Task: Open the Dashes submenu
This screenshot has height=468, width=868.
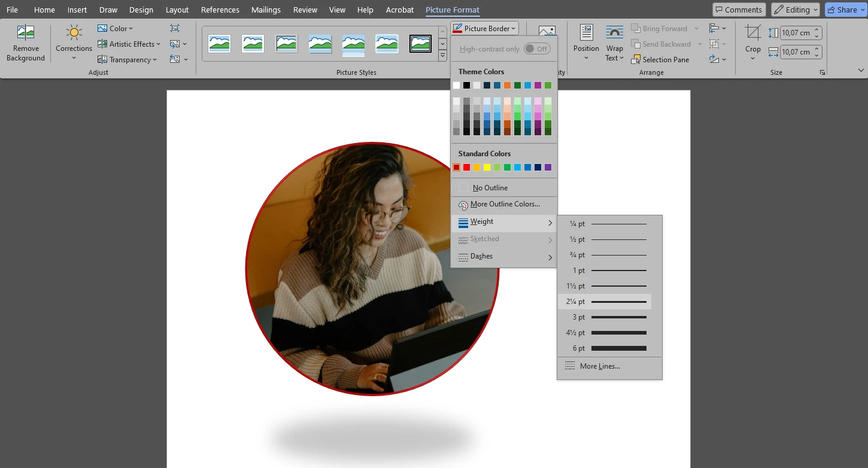Action: [504, 257]
